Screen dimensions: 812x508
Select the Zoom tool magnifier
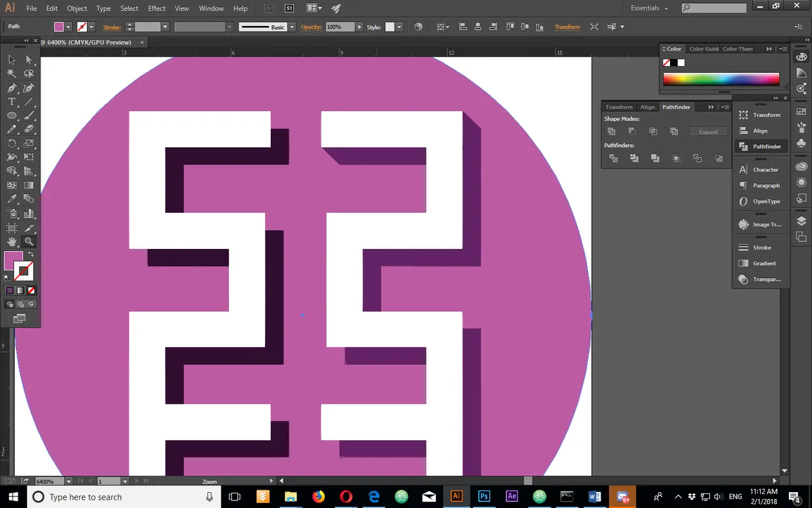pos(29,241)
